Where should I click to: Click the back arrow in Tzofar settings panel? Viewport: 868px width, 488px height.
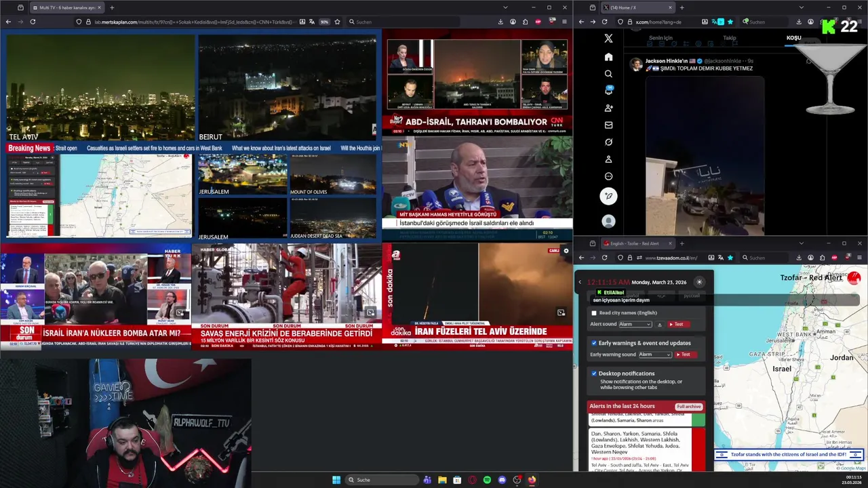[580, 282]
